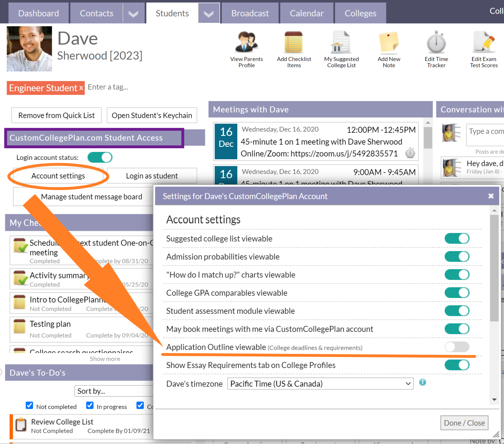Click dialog scrollbar down arrow
The image size is (504, 444).
point(494,399)
